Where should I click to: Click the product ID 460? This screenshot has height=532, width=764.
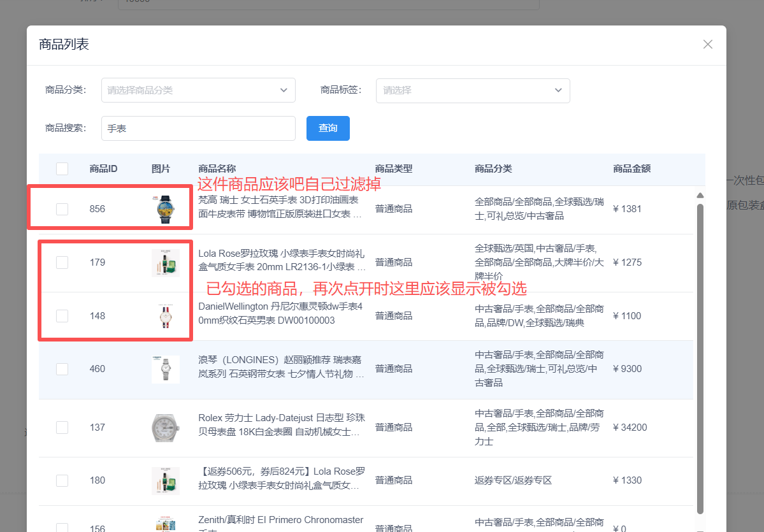coord(97,369)
